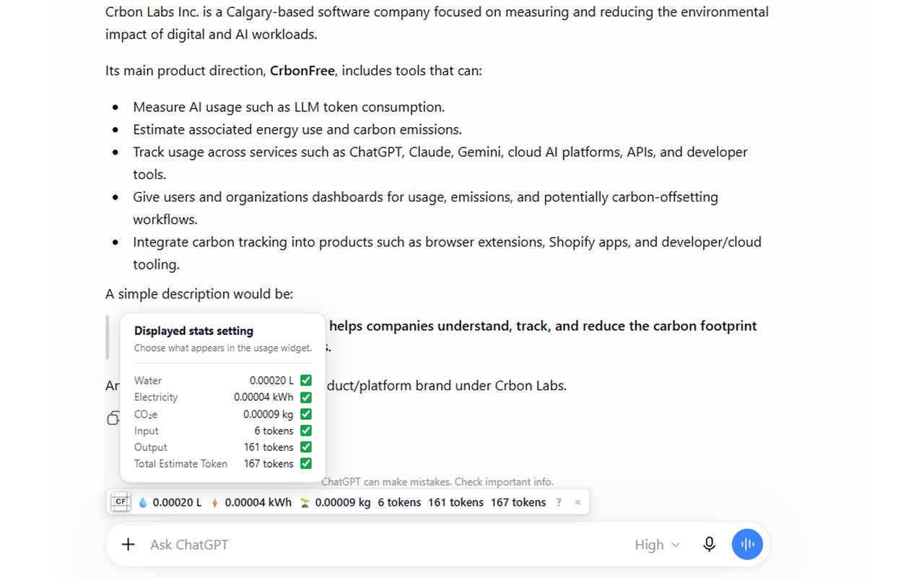Screen dimensions: 924x578
Task: Disable the Output tokens checkbox
Action: pos(306,447)
